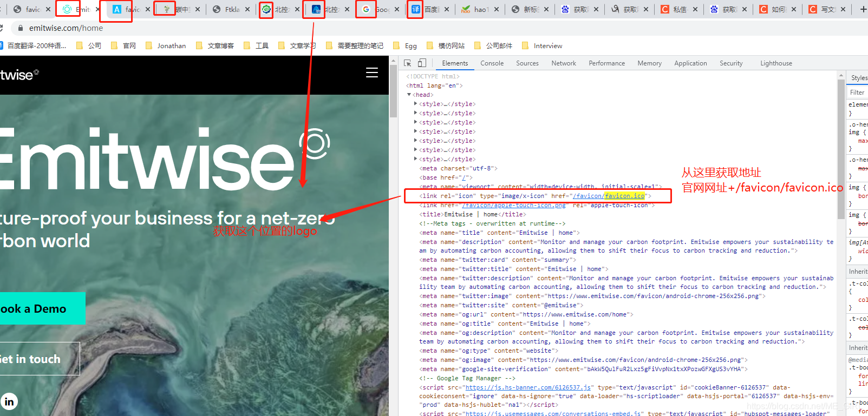Click the LinkedIn icon on the page
Viewport: 868px width, 416px height.
click(9, 401)
